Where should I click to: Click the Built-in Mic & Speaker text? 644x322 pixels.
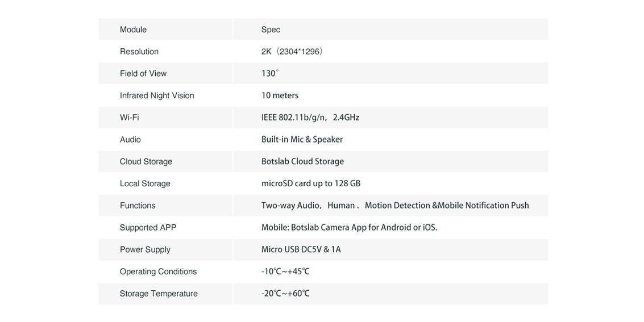click(x=302, y=140)
